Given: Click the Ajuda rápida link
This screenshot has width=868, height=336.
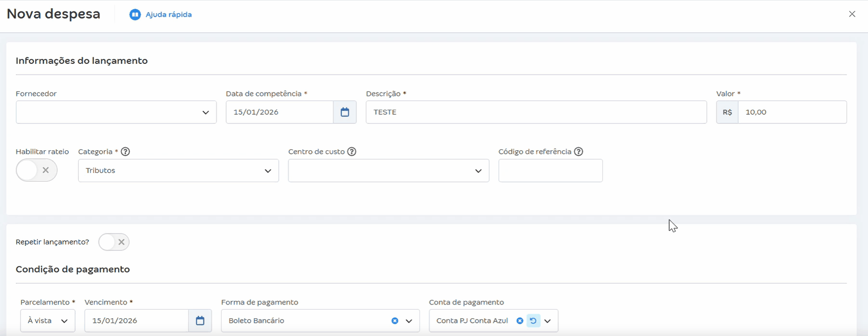Looking at the screenshot, I should click(x=168, y=15).
